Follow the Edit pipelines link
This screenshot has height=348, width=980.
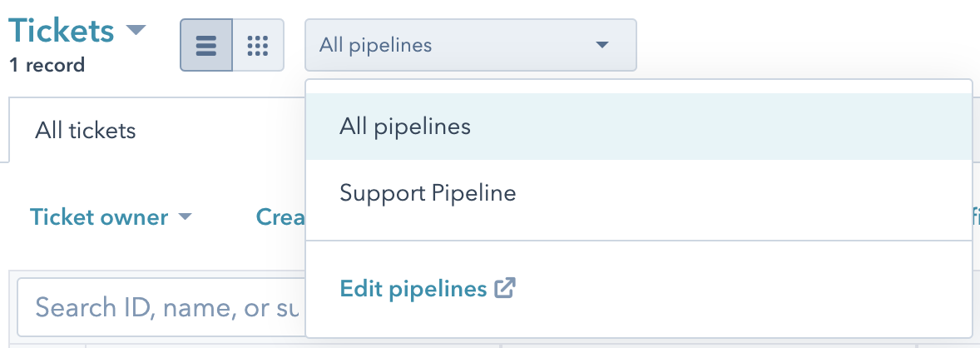click(413, 289)
